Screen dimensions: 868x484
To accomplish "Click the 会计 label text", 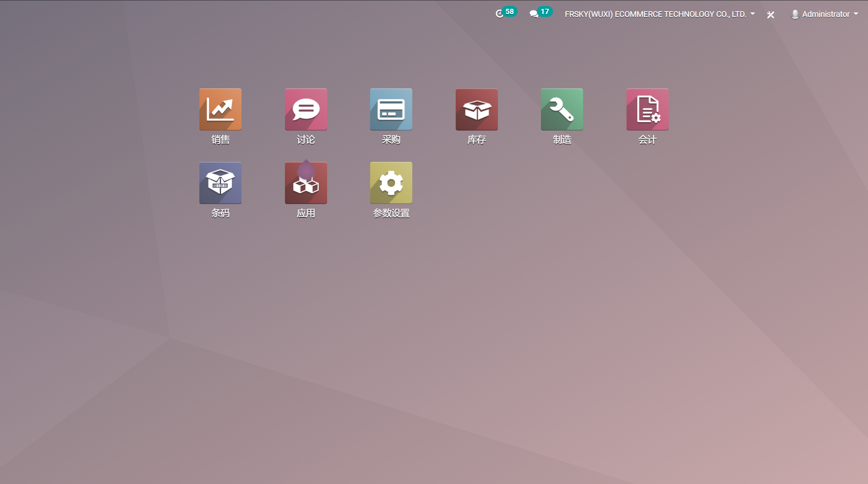I will coord(647,139).
